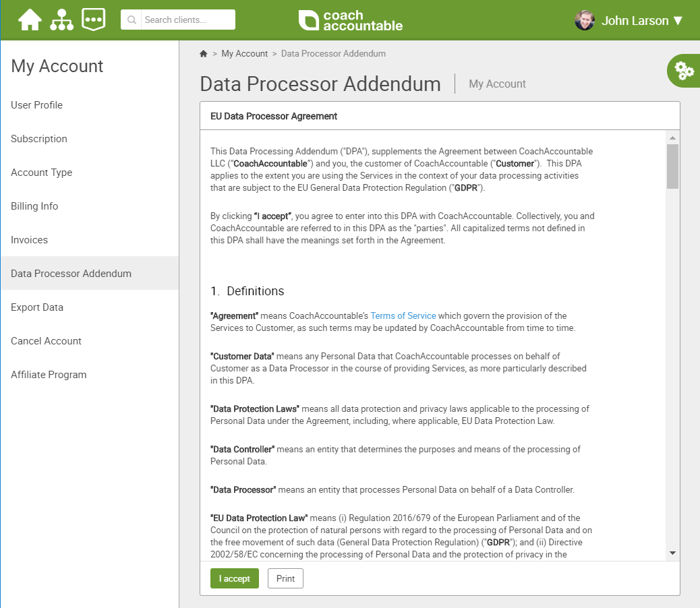This screenshot has width=700, height=608.
Task: Click the "Data Controller" definition term
Action: [x=242, y=449]
